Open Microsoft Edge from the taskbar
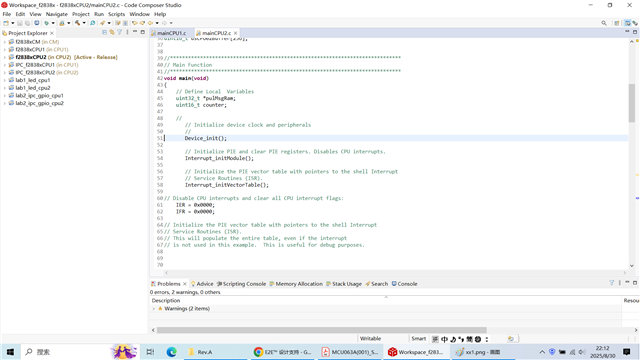The width and height of the screenshot is (640, 360). point(171,352)
